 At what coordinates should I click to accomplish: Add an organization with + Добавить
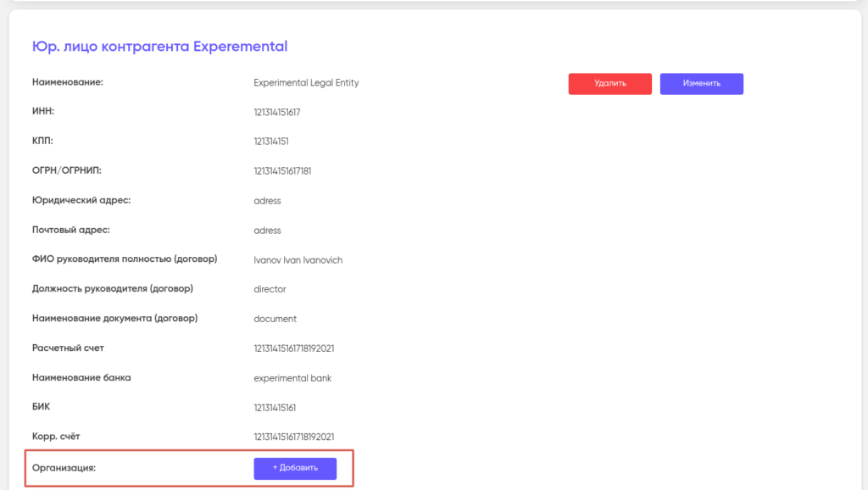click(x=295, y=468)
